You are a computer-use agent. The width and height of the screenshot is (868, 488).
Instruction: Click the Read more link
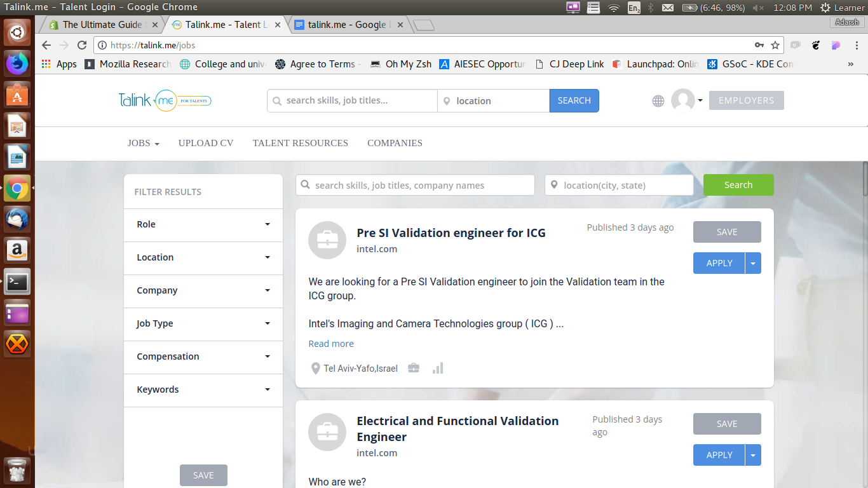tap(331, 344)
